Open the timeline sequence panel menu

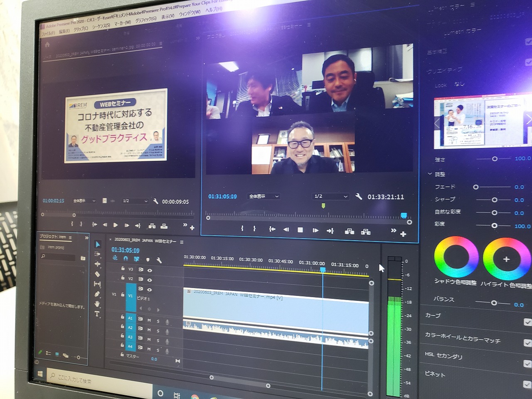click(182, 242)
